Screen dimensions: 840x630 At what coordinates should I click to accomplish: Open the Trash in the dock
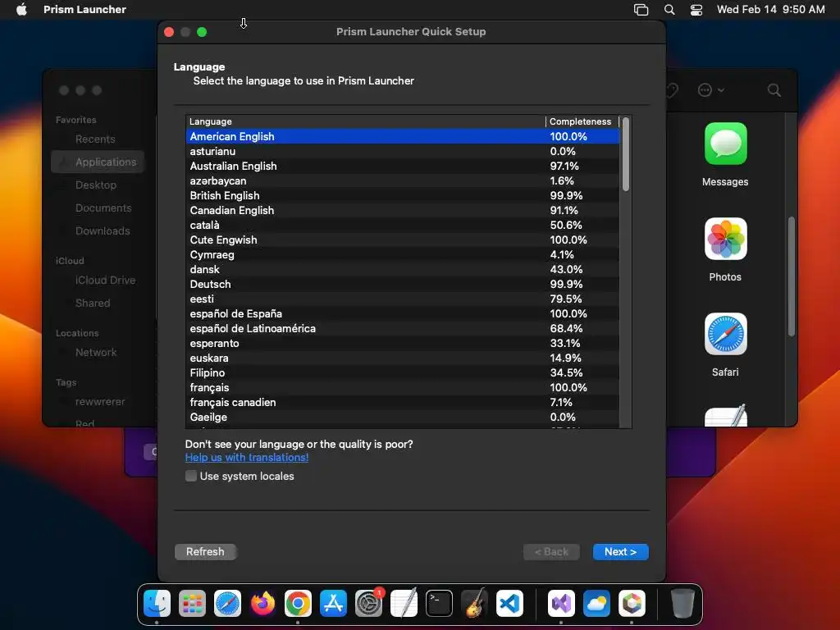click(x=682, y=603)
